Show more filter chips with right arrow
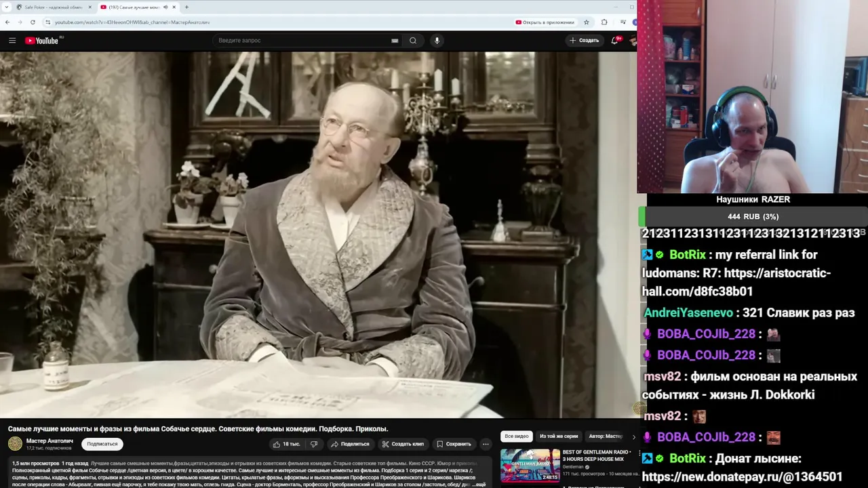Screen dimensions: 868x488 click(634, 436)
